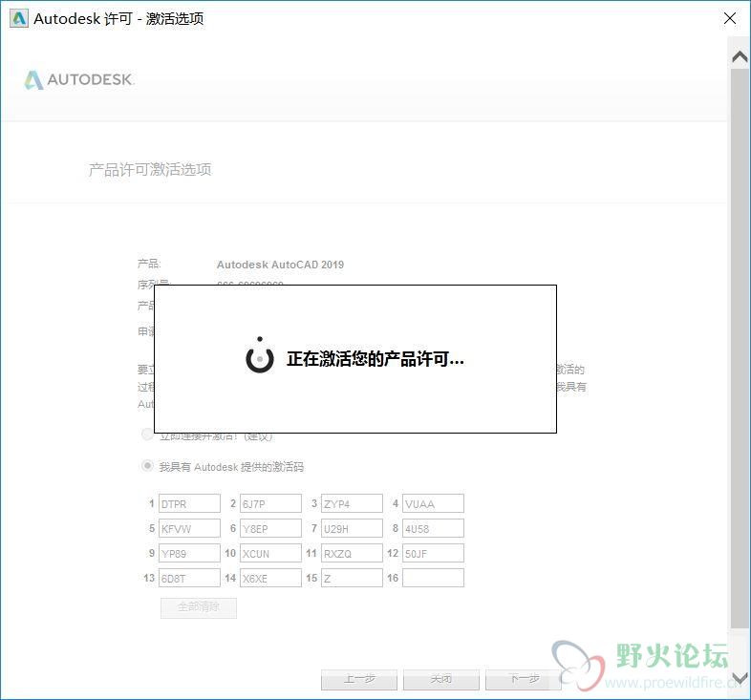Click activation code field 6 containing Y8EP
The height and width of the screenshot is (700, 751).
(270, 529)
